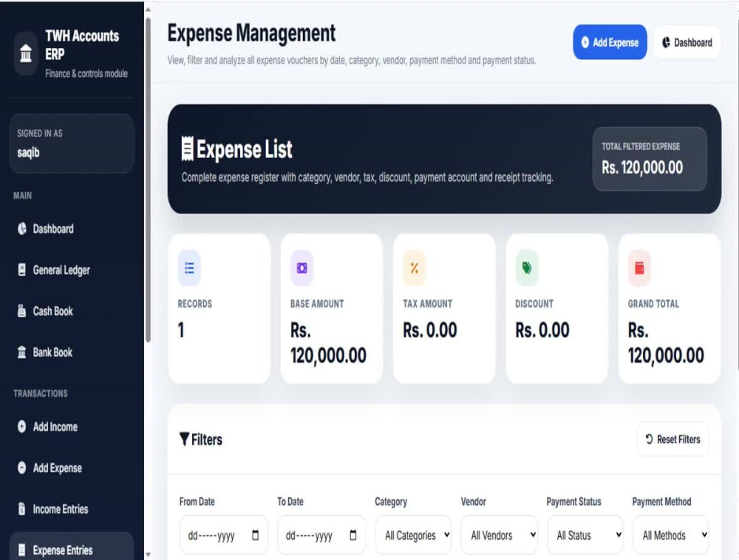Screen dimensions: 739x560
Task: Click the Reset Filters button
Action: click(x=672, y=439)
